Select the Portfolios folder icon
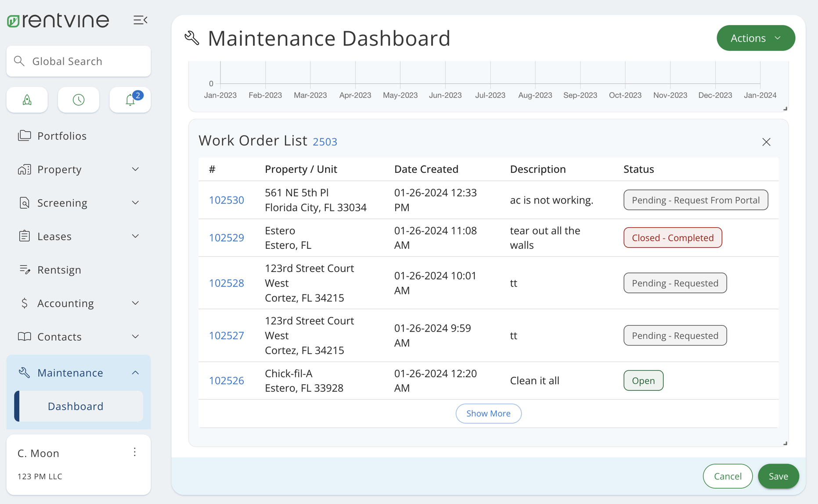 25,136
